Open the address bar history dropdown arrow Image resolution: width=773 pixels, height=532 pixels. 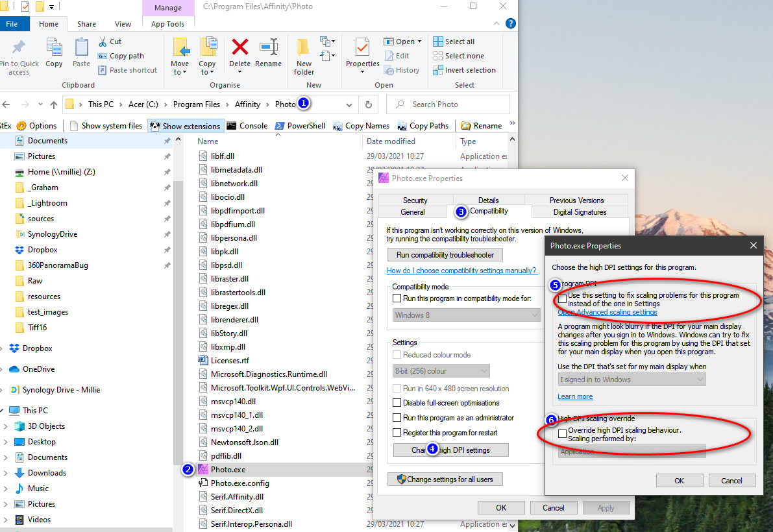coord(349,104)
